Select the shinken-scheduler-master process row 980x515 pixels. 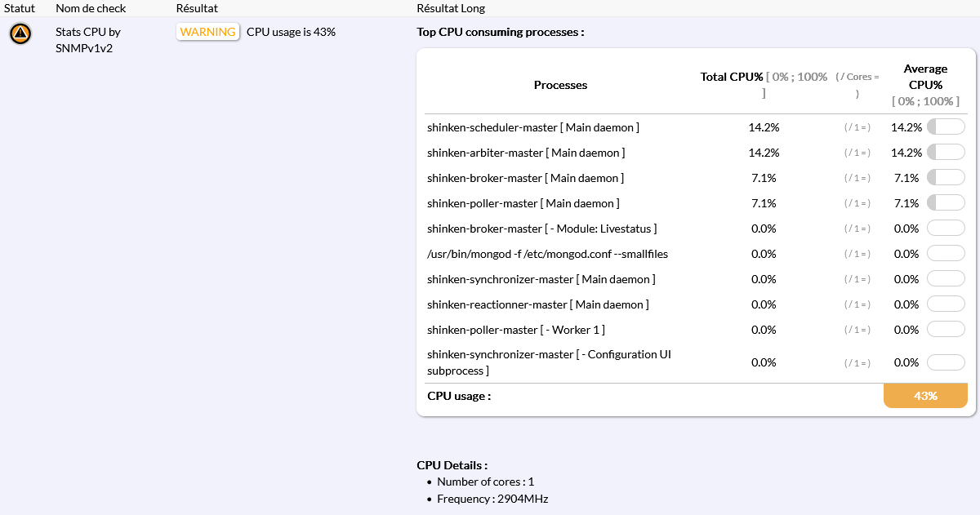coord(532,127)
